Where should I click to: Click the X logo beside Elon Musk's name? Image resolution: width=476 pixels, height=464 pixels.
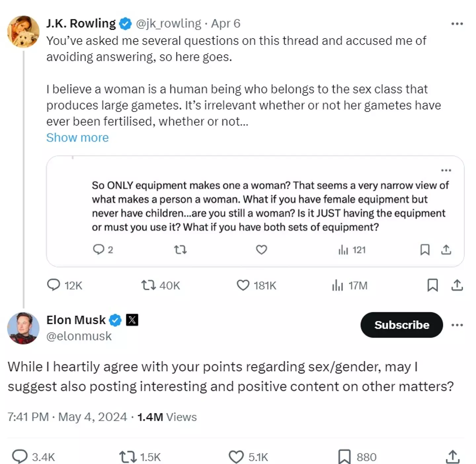click(x=132, y=320)
